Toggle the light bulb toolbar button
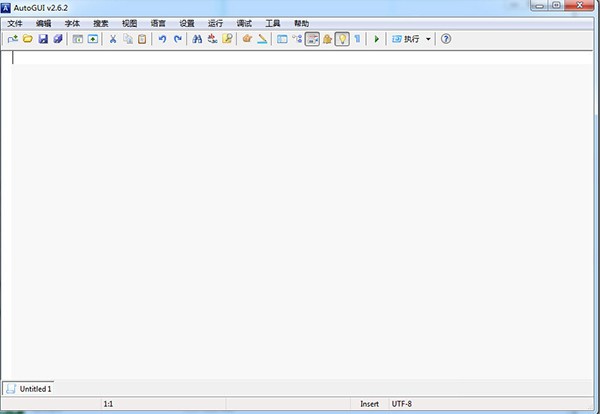The height and width of the screenshot is (414, 600). 342,39
